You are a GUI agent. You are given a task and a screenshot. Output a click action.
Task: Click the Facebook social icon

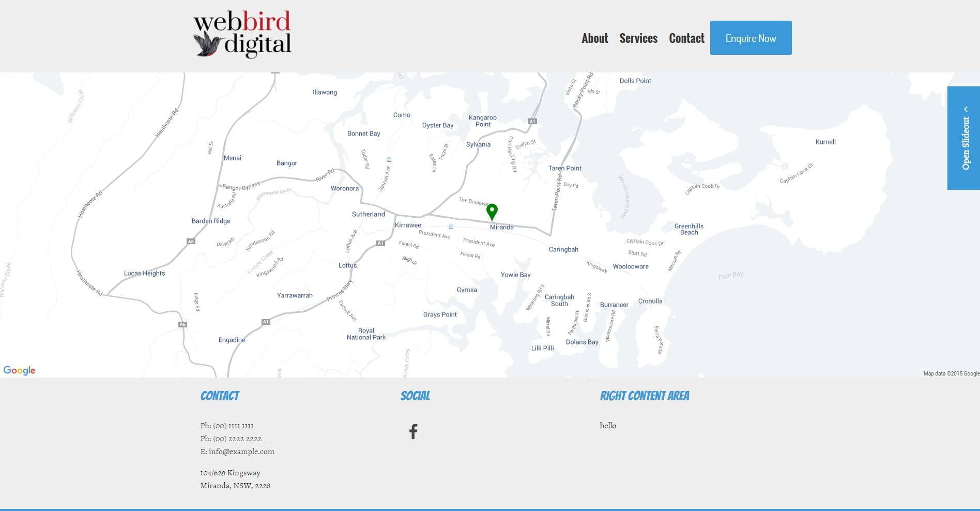(413, 431)
